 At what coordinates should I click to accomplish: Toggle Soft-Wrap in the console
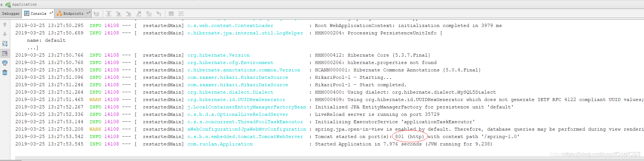click(5, 44)
